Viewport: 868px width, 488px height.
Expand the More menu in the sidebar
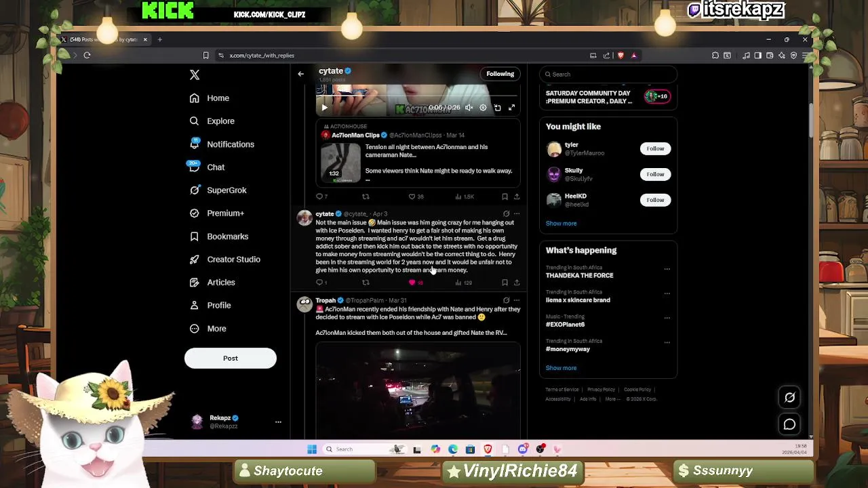208,329
